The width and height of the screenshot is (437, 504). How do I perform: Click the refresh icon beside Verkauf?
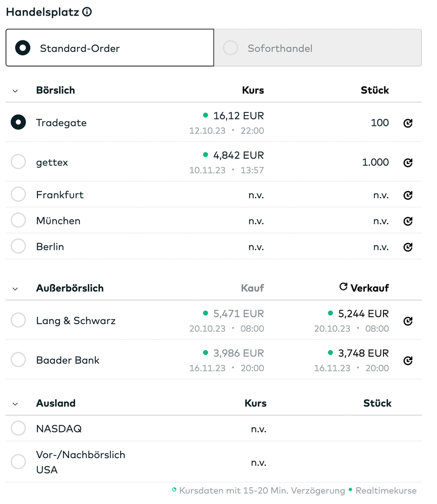tap(343, 287)
